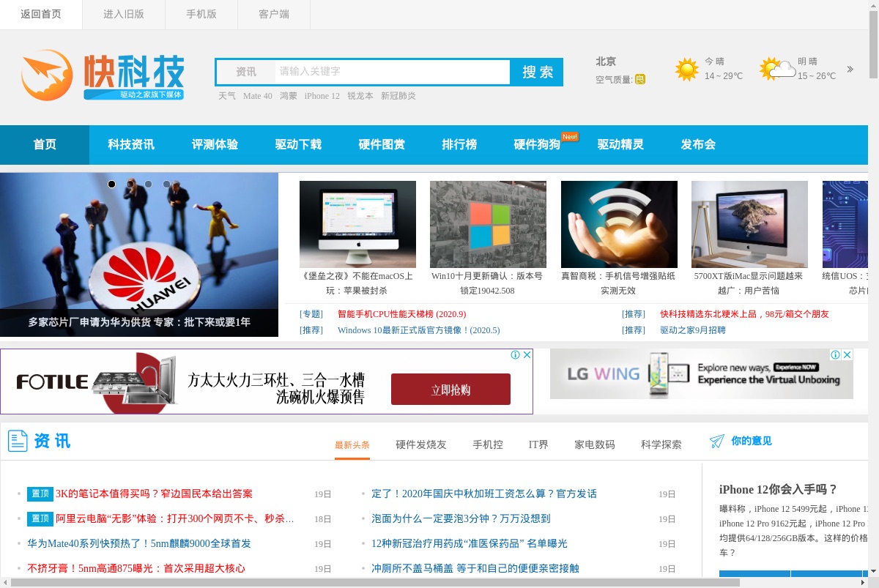Select the fourth carousel dot
The image size is (879, 588).
167,184
